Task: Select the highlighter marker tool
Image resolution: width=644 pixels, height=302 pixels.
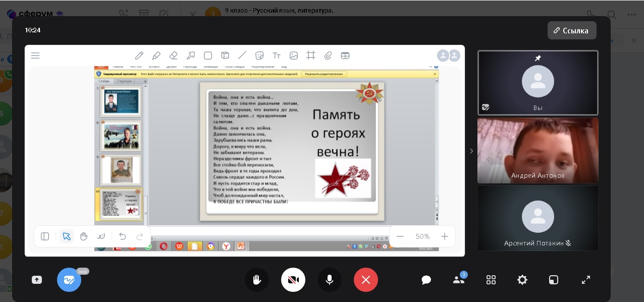Action: [x=156, y=56]
